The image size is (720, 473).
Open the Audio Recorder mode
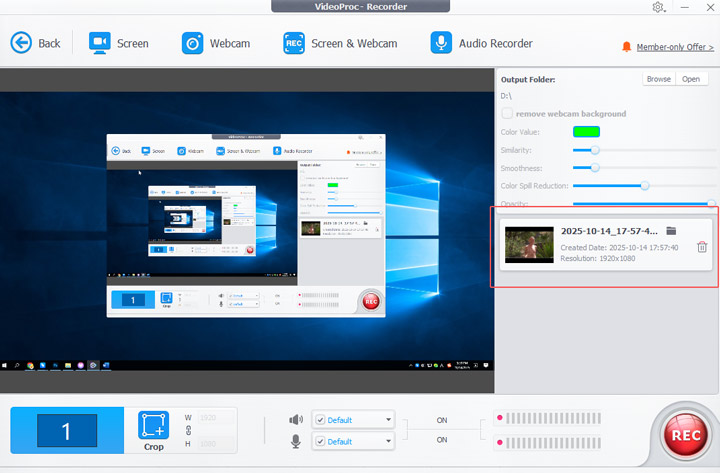pyautogui.click(x=482, y=43)
